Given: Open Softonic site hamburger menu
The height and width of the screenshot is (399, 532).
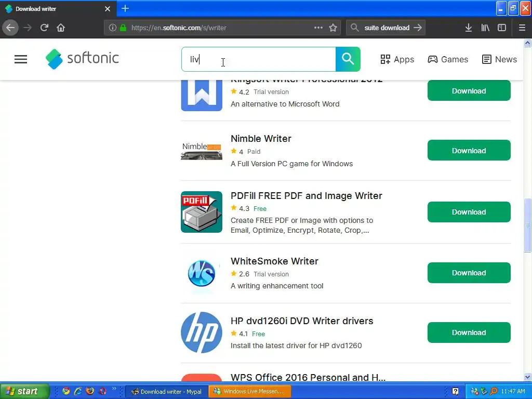Looking at the screenshot, I should [x=21, y=59].
